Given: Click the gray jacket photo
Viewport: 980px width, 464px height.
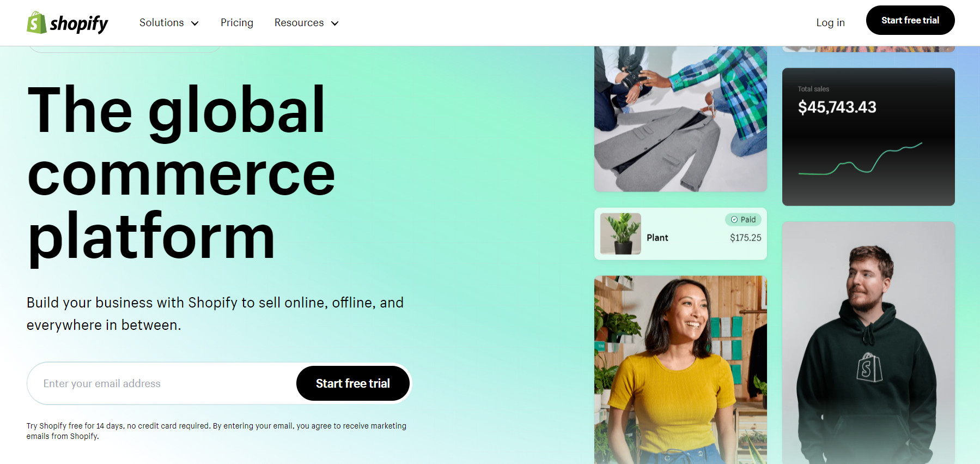Looking at the screenshot, I should pyautogui.click(x=680, y=119).
